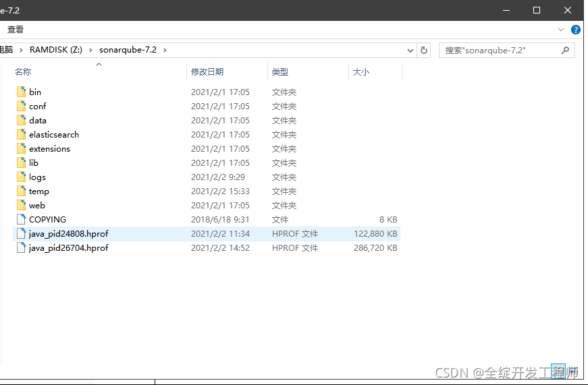Expand the ribbon with the chevron
The image size is (588, 385).
point(561,30)
